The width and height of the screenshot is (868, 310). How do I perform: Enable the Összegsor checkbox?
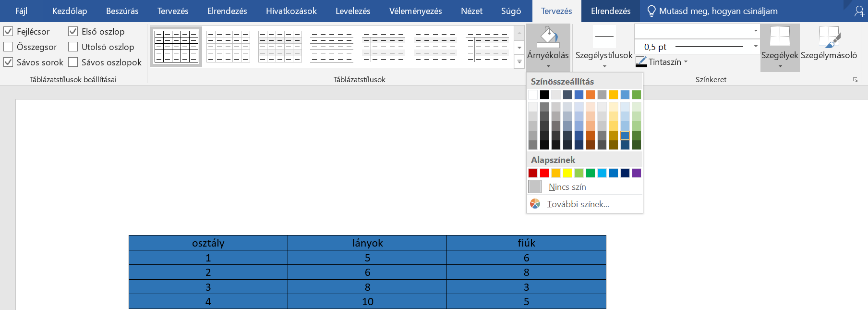[8, 47]
